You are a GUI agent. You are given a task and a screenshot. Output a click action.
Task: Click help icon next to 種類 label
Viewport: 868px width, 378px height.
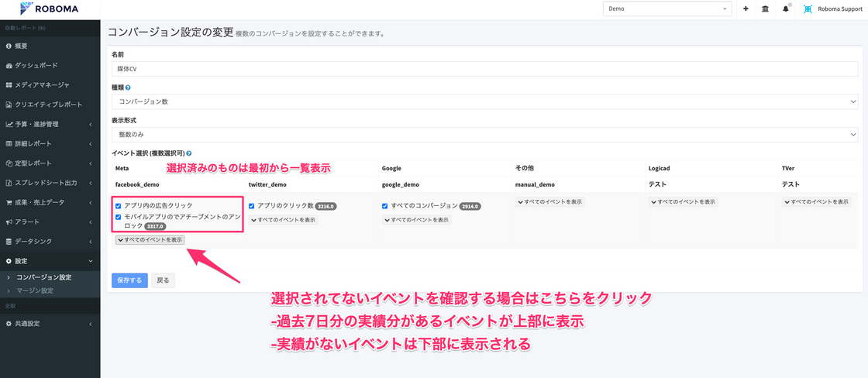tap(128, 88)
